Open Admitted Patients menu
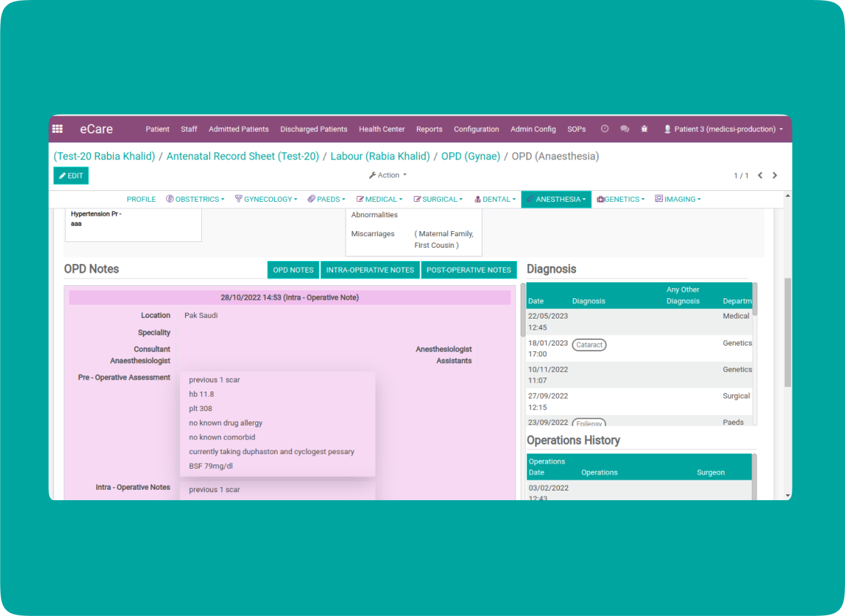This screenshot has width=845, height=616. 238,129
